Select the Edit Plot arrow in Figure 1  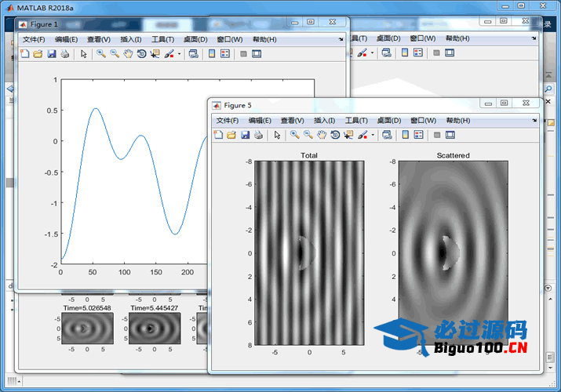click(84, 54)
